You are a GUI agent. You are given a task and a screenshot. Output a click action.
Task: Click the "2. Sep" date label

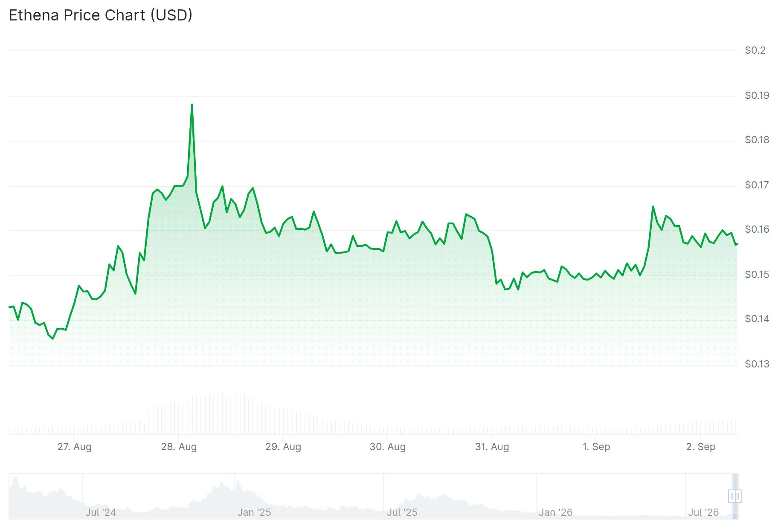coord(701,447)
